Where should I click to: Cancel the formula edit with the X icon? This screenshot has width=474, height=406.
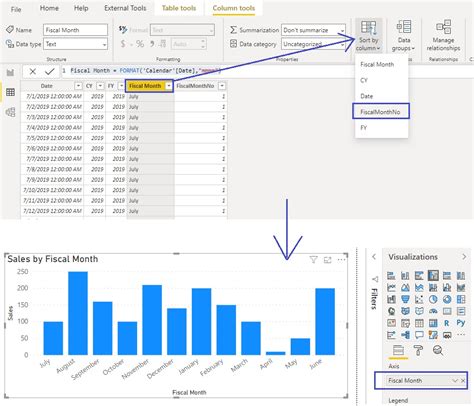[33, 71]
